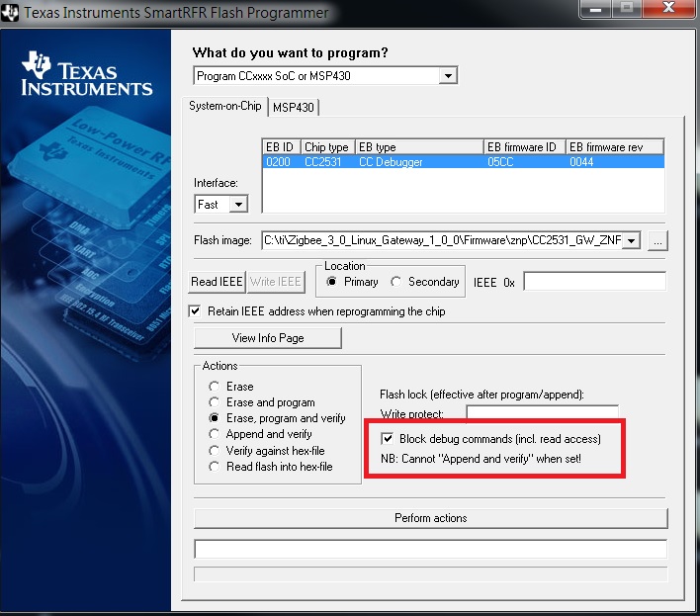Select the Erase action radio button
Image resolution: width=700 pixels, height=616 pixels.
coord(215,387)
